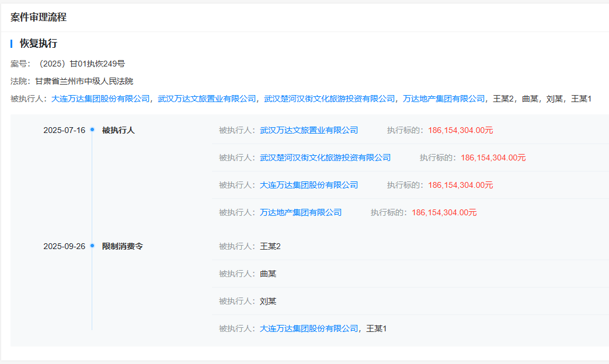The width and height of the screenshot is (609, 364).
Task: Click the blue timeline dot beside 2025-09-26
Action: pyautogui.click(x=93, y=246)
